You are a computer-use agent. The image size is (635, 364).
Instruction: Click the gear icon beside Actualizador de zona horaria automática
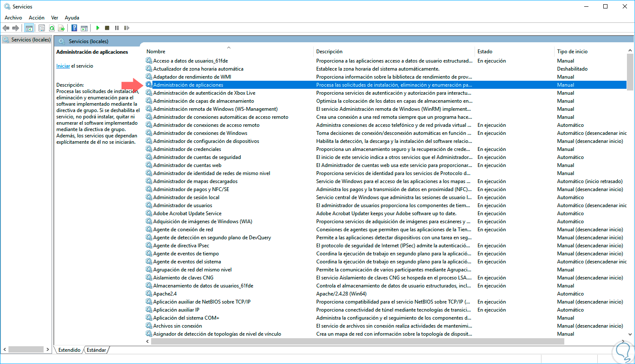coord(149,69)
